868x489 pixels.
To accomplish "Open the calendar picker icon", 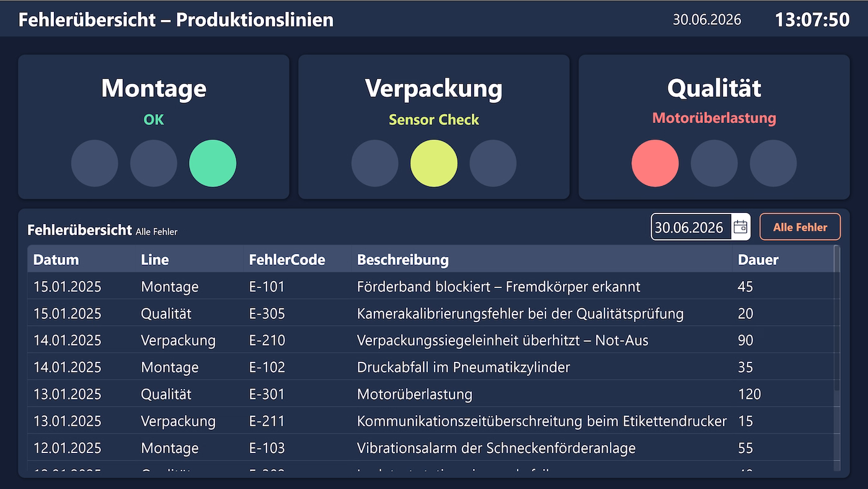I will pyautogui.click(x=740, y=227).
